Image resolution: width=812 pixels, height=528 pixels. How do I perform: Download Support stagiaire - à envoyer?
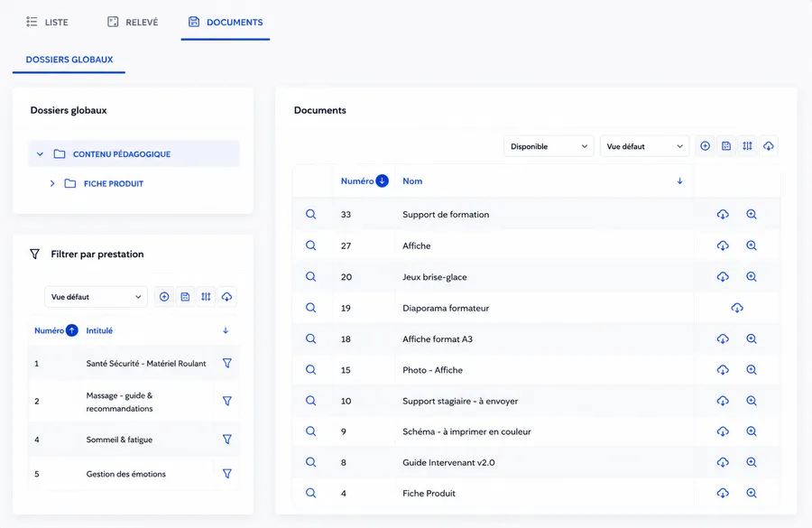coord(723,401)
